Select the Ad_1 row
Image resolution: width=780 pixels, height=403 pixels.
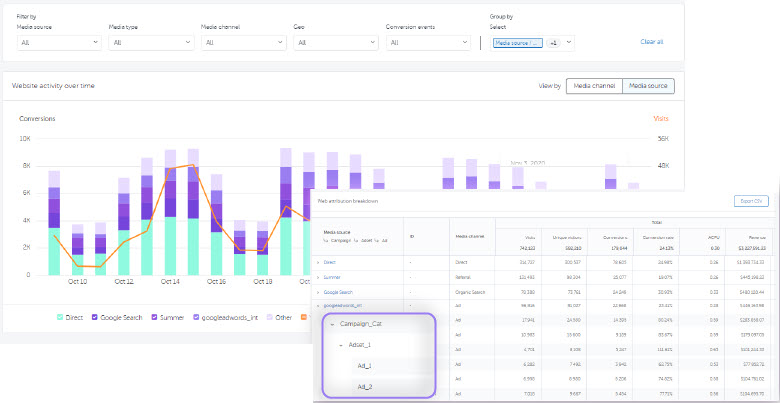click(x=364, y=366)
